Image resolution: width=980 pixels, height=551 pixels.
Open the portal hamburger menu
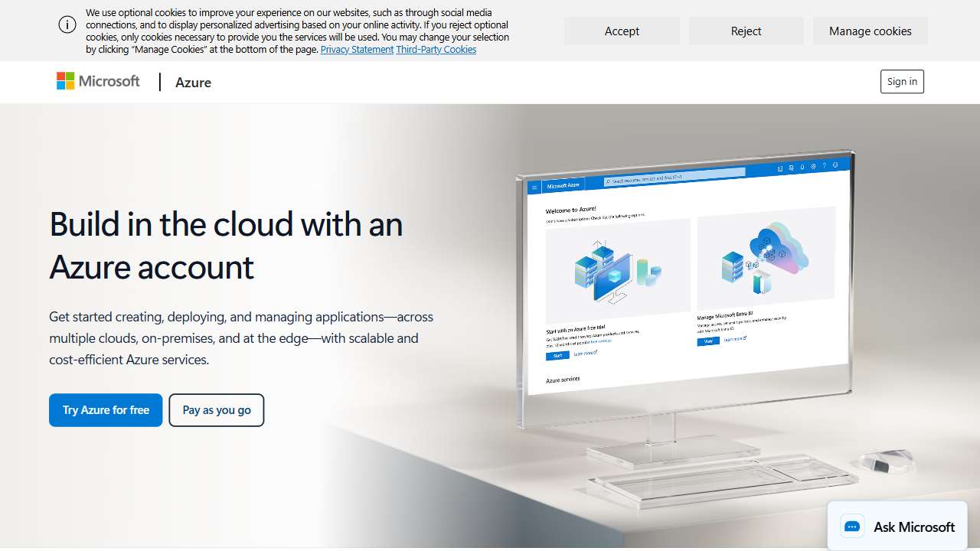pyautogui.click(x=534, y=186)
